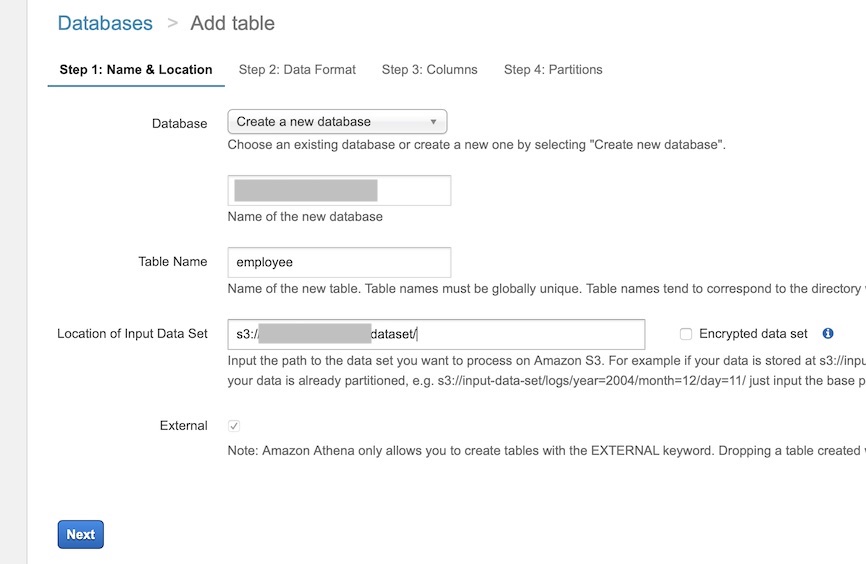
Task: Click the 'Location of Input Data Set' label
Action: click(132, 334)
